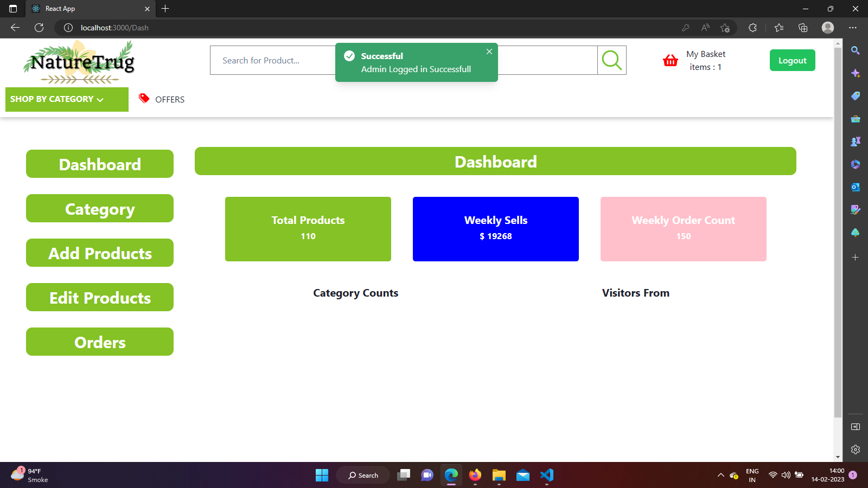Open Firefox from taskbar
The width and height of the screenshot is (868, 488).
coord(475,475)
